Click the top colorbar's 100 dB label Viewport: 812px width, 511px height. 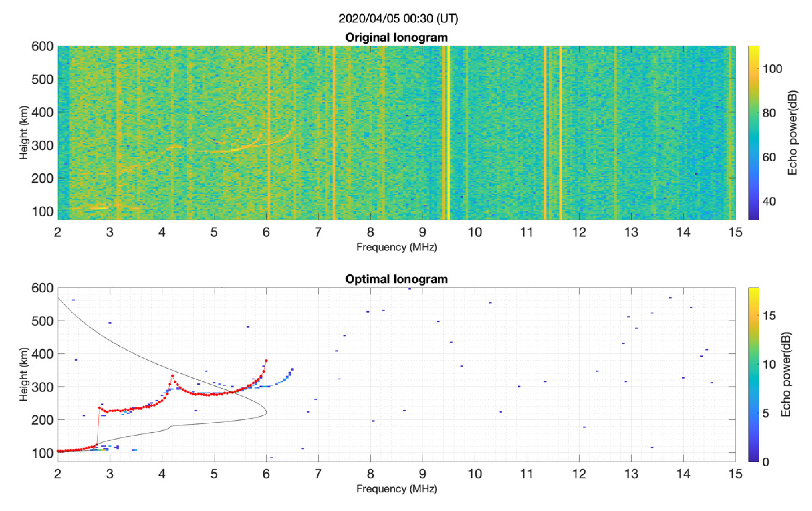[x=772, y=69]
